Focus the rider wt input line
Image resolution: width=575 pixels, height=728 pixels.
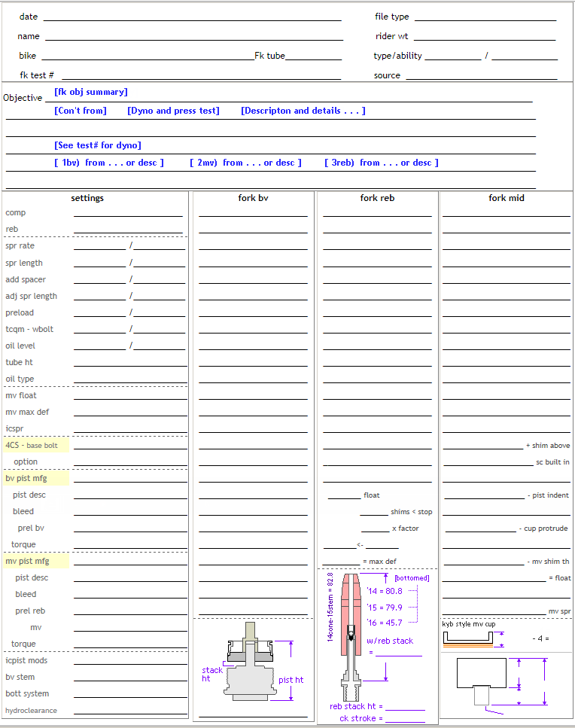click(485, 35)
